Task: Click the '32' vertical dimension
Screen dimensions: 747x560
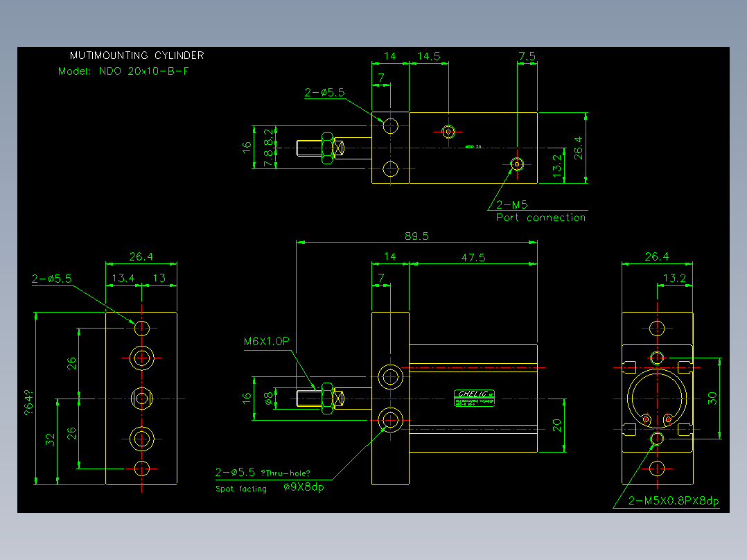Action: pos(50,439)
